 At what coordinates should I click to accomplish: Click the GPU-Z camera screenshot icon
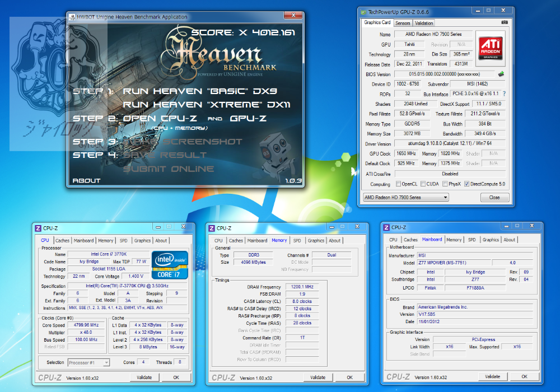[x=505, y=22]
